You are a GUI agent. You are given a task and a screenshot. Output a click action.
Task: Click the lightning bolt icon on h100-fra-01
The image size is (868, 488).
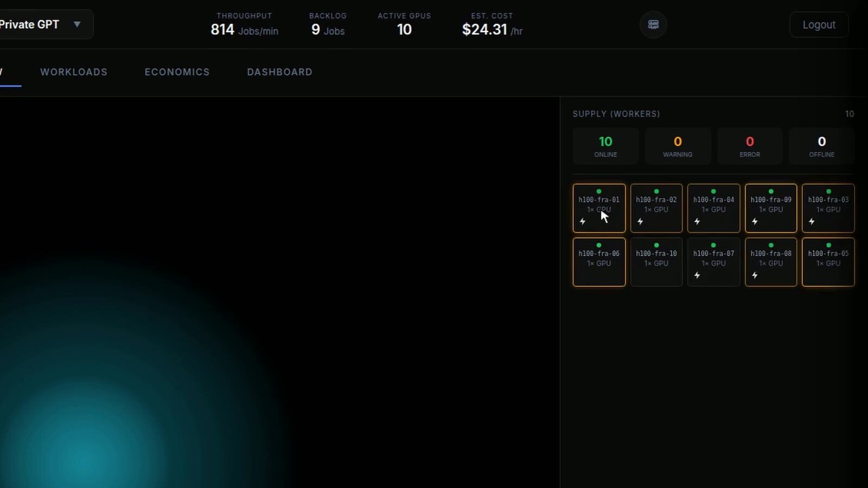(x=583, y=221)
